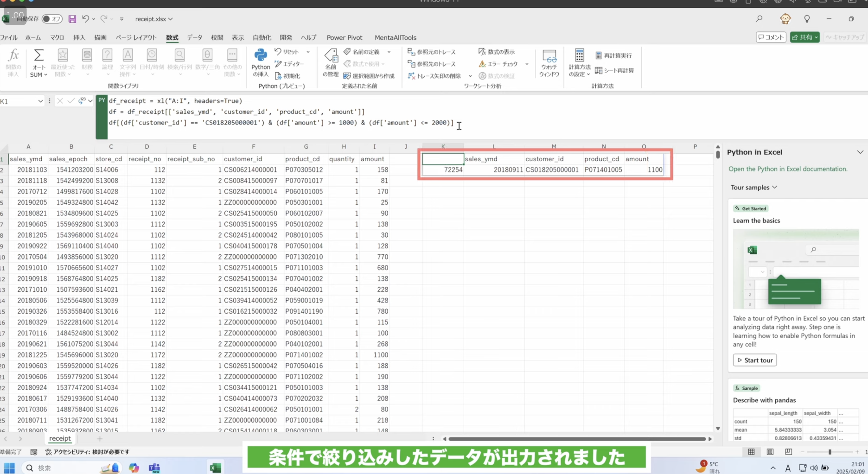Select the receipt sheet tab
The image size is (868, 474).
(60, 438)
